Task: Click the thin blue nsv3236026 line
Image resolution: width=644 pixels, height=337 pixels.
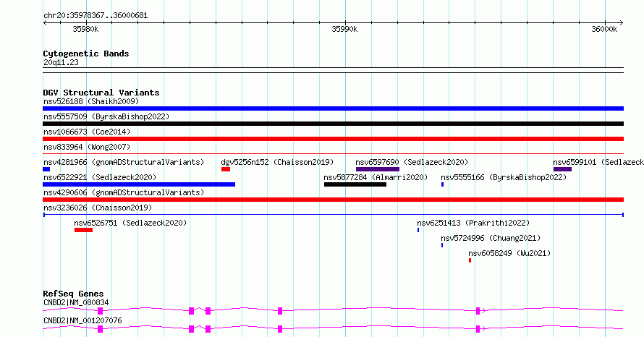Action: pyautogui.click(x=333, y=215)
